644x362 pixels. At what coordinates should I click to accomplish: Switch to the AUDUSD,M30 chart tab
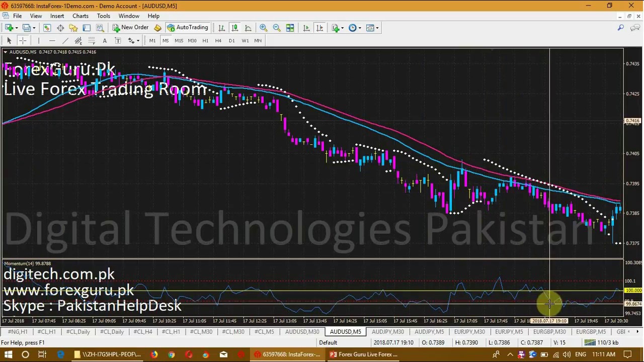coord(302,332)
